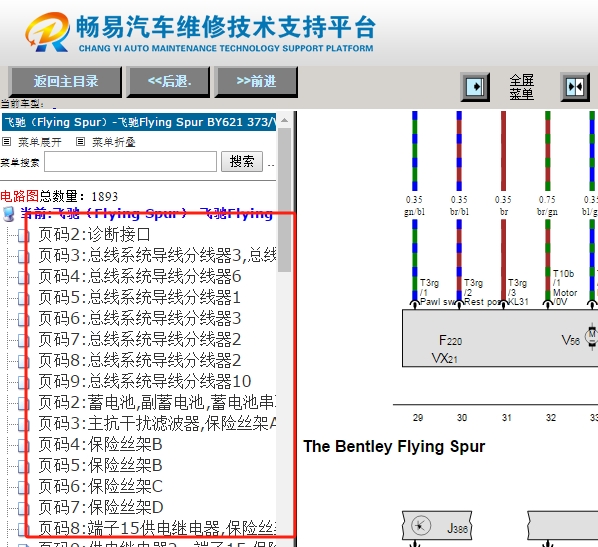Click the motor symbol next to V56
The height and width of the screenshot is (547, 598).
[591, 336]
